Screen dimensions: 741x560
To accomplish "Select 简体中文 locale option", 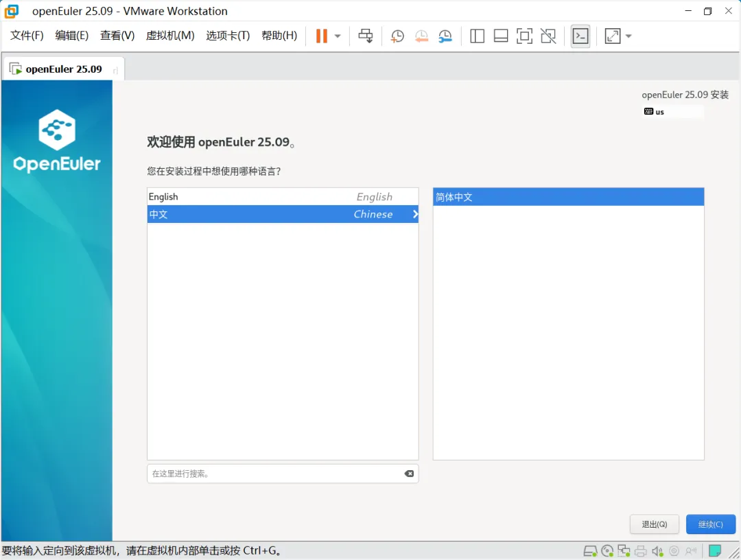I will pos(569,197).
